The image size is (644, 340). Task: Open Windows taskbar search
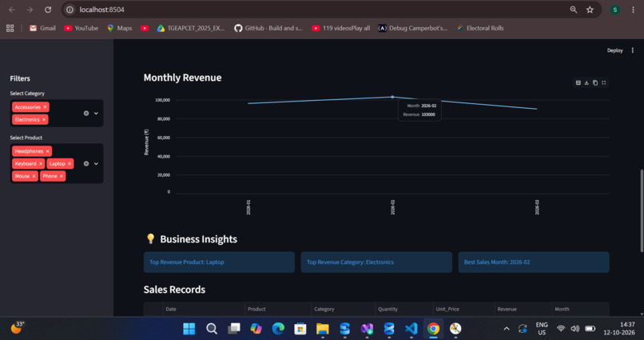(212, 329)
